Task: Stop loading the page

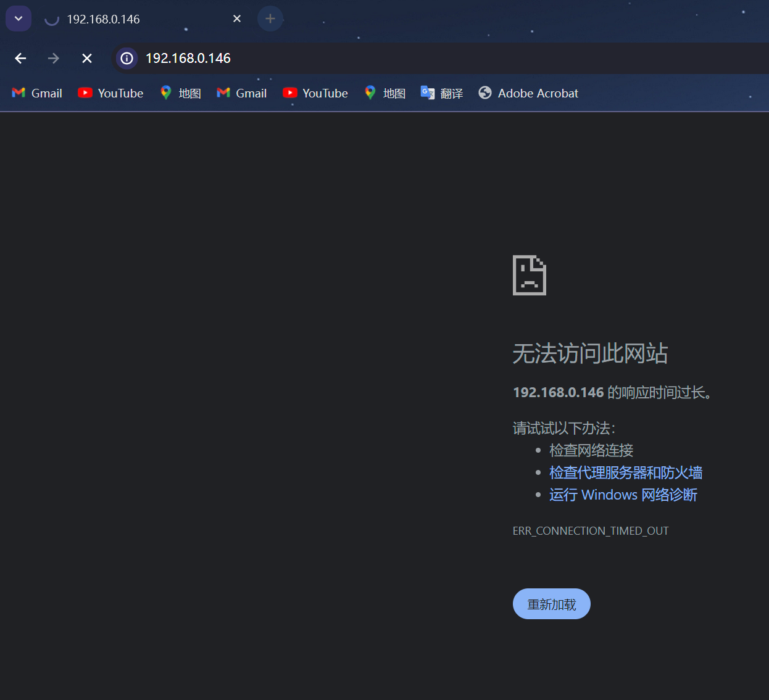Action: pos(87,59)
